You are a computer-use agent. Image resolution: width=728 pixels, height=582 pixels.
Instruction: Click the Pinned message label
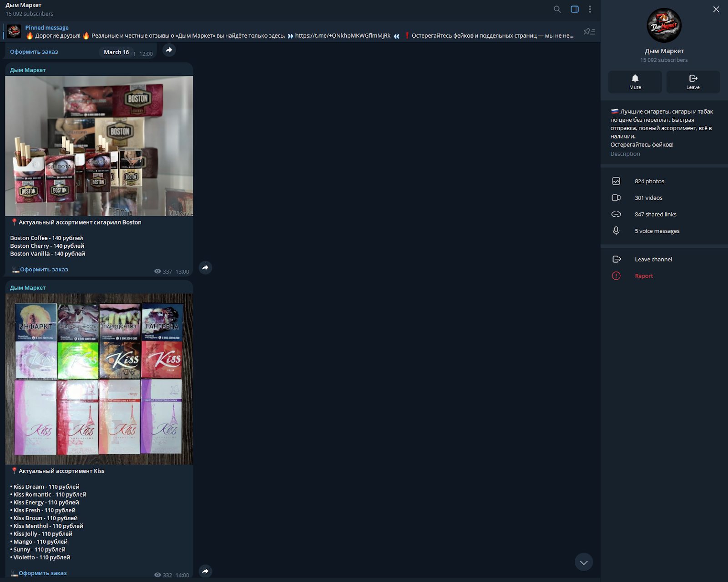(x=47, y=28)
